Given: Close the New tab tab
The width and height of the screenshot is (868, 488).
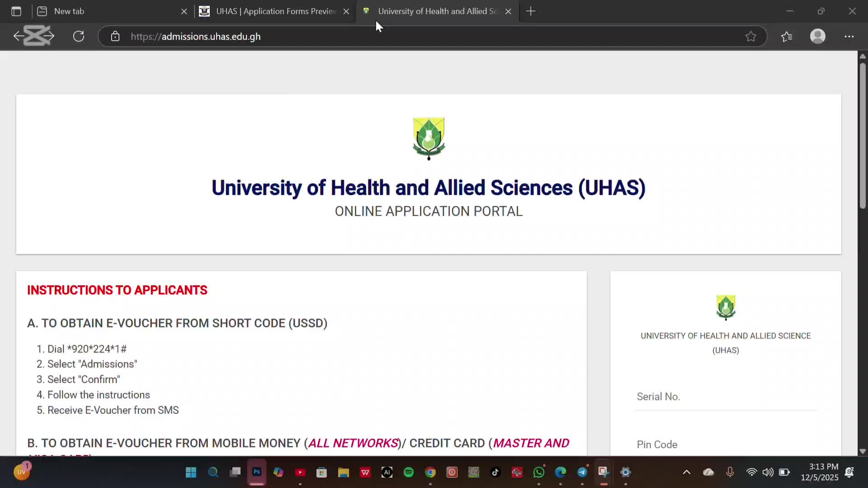Looking at the screenshot, I should coord(184,11).
